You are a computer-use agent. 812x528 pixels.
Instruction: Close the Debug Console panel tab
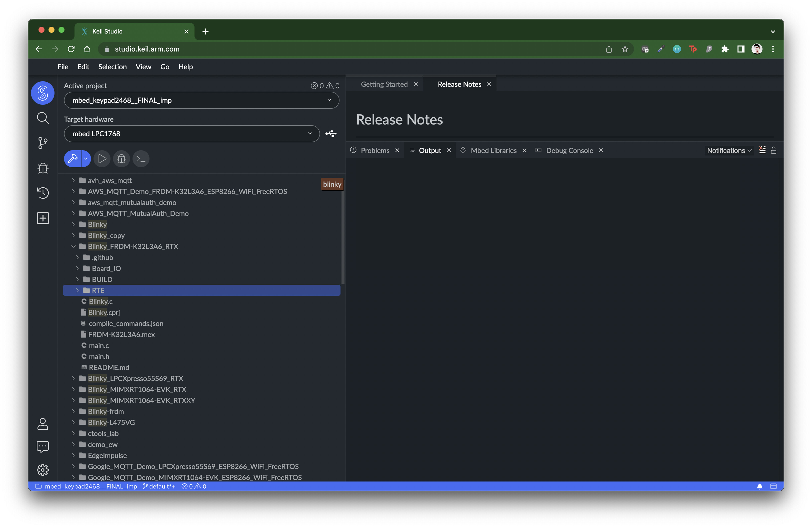coord(601,150)
